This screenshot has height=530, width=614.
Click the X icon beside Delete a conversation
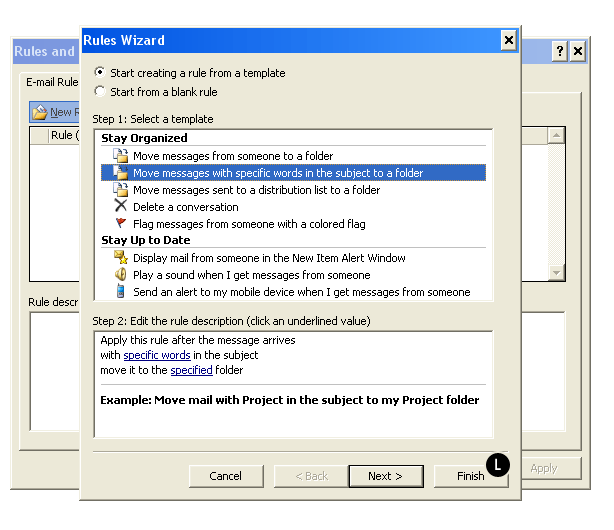click(120, 207)
